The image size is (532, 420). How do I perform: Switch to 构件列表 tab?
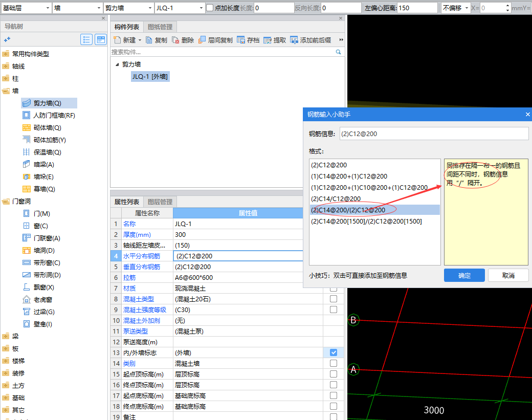[127, 27]
